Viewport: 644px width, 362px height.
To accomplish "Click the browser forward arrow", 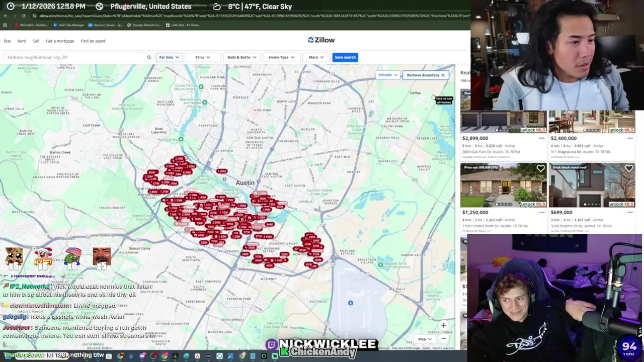I will [x=14, y=16].
